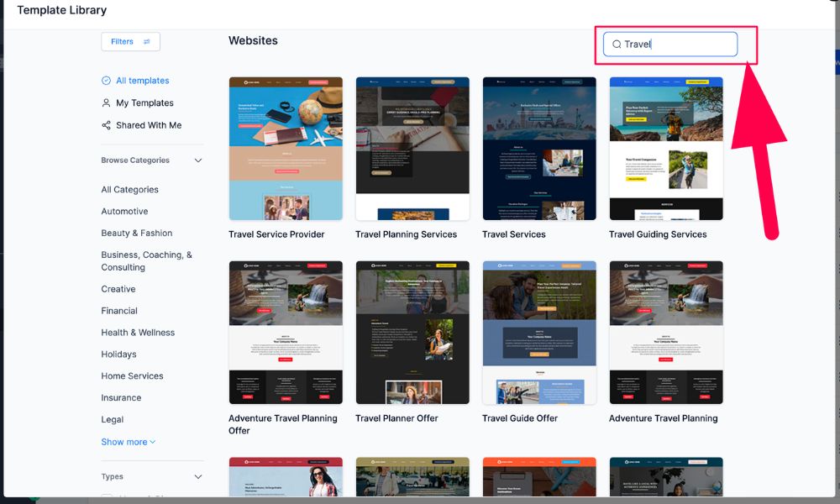Viewport: 840px width, 504px height.
Task: Collapse the Types section chevron
Action: [x=198, y=477]
